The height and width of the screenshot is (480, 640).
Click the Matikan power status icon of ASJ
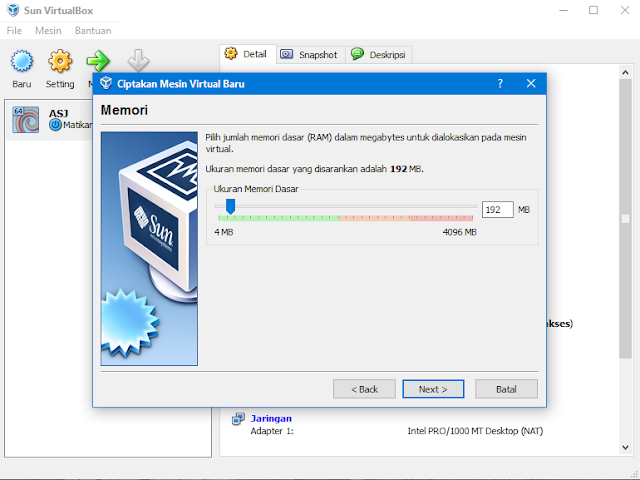click(x=55, y=124)
